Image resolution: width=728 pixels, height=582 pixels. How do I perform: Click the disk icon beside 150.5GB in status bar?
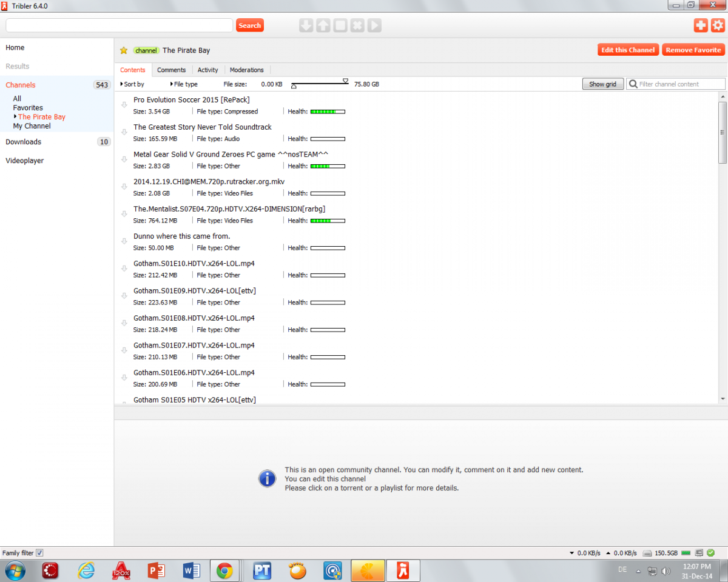coord(647,553)
